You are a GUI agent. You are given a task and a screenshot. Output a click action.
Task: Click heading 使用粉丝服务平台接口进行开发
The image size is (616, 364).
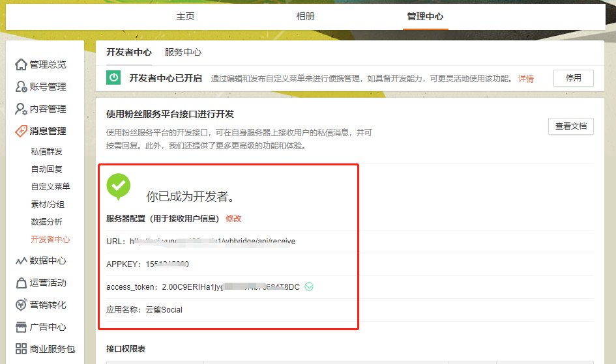coord(170,114)
